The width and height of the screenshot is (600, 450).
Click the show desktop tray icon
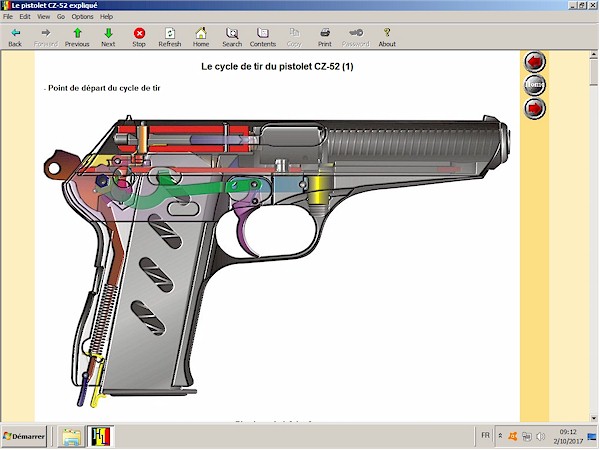point(593,436)
